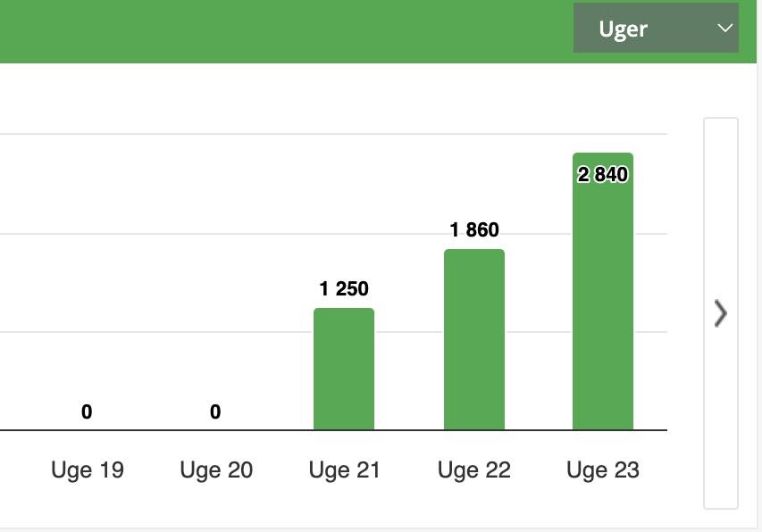The height and width of the screenshot is (532, 762).
Task: Click the Uge 19 axis label
Action: tap(87, 470)
